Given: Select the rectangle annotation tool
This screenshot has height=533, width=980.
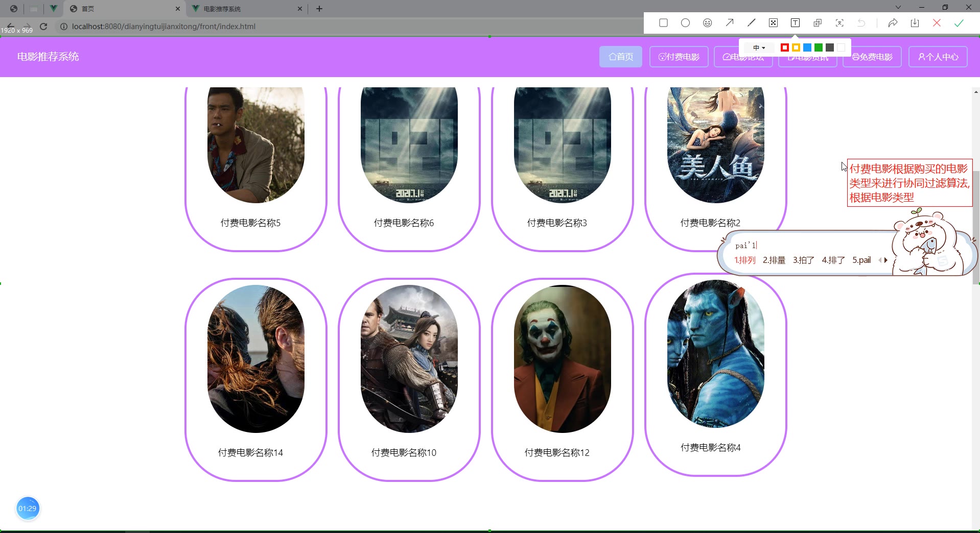Looking at the screenshot, I should pyautogui.click(x=663, y=23).
